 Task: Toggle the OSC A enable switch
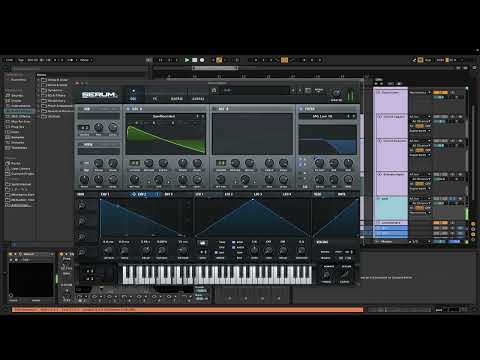(x=128, y=109)
